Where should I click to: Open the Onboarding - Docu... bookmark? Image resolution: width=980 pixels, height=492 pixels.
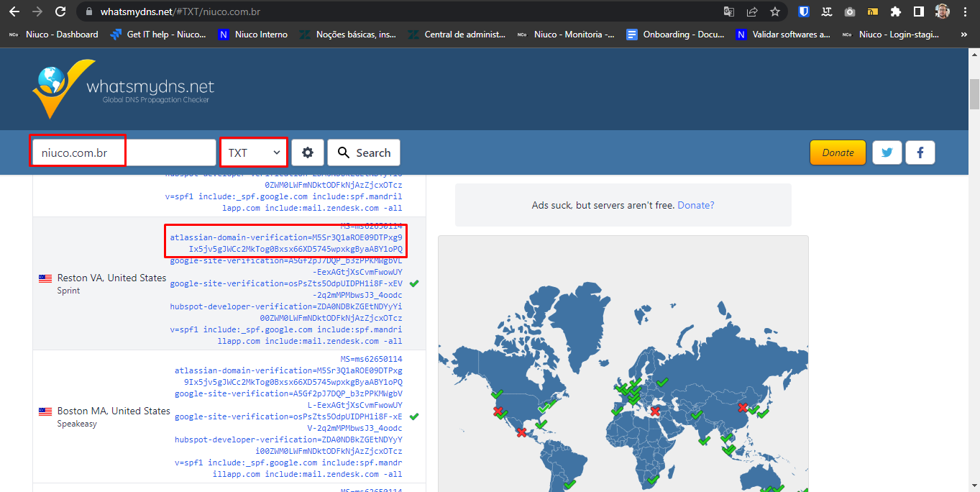click(675, 34)
